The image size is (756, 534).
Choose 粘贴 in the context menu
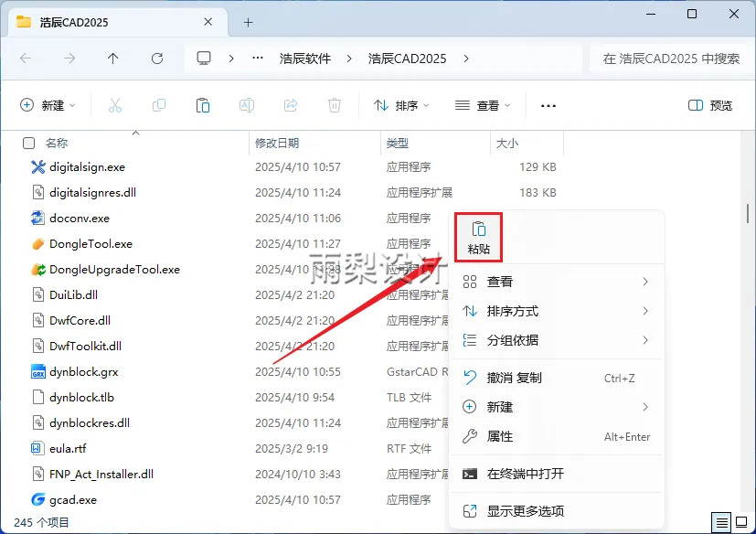click(478, 238)
